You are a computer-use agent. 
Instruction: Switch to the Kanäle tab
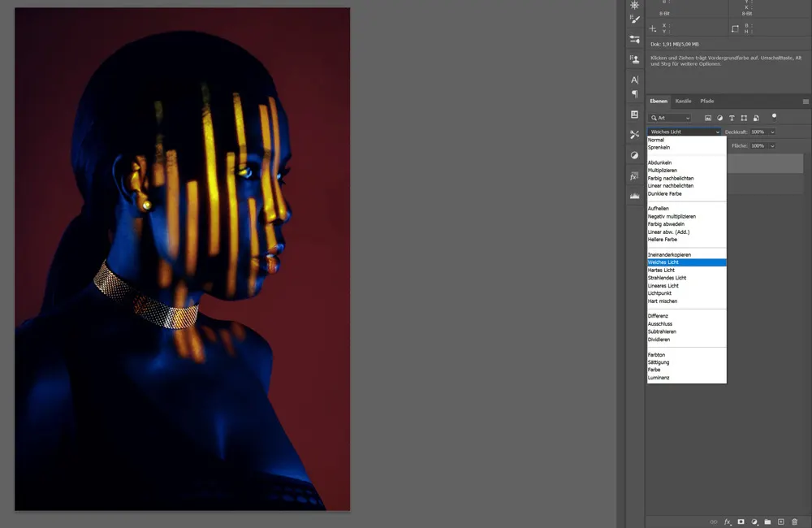[683, 101]
